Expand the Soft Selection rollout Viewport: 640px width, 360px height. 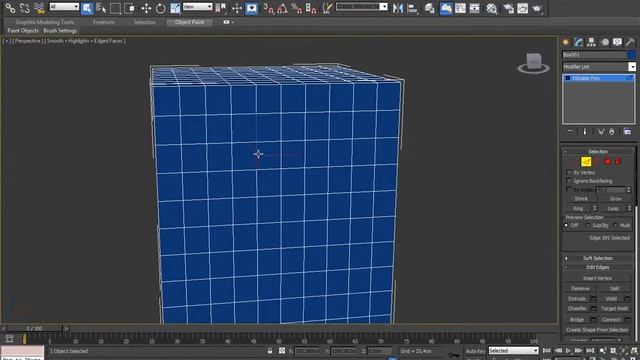coord(598,258)
